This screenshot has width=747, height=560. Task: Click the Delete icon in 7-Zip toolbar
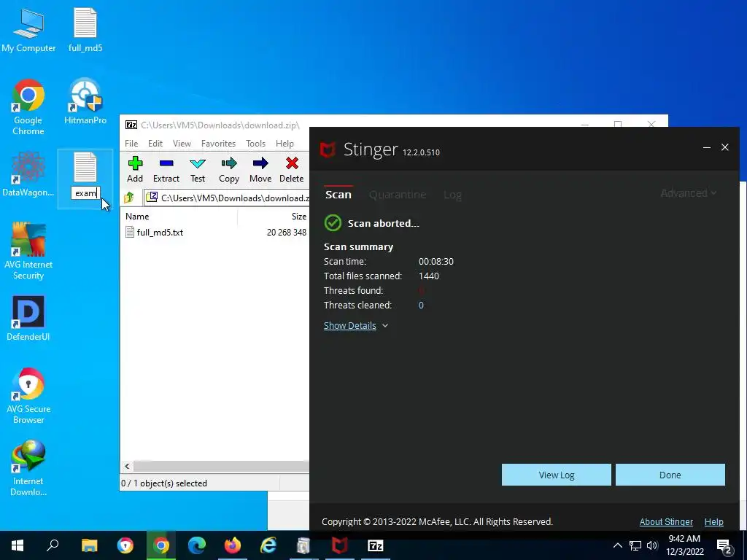point(292,169)
